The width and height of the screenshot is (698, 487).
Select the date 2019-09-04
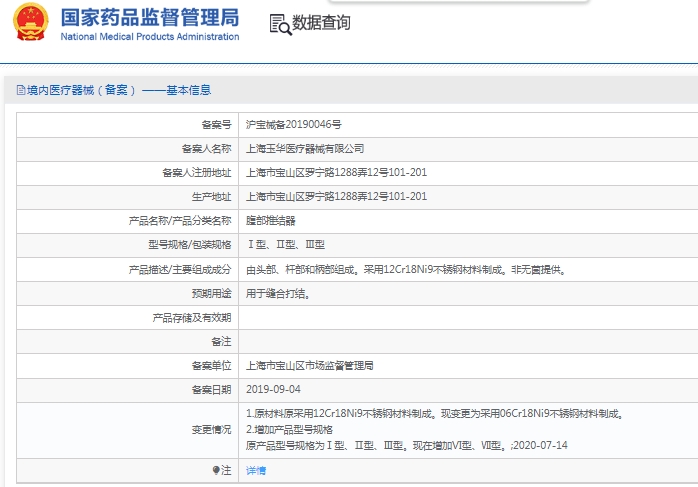pos(273,390)
